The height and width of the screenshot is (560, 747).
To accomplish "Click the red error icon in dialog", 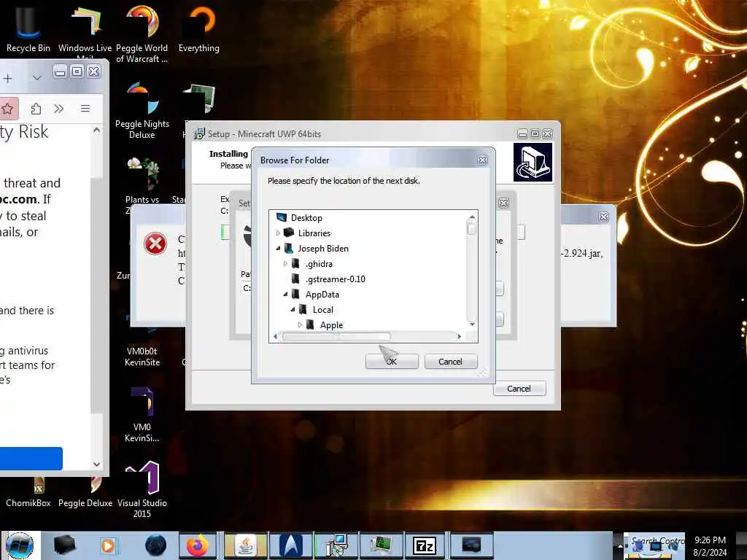I will (x=155, y=244).
